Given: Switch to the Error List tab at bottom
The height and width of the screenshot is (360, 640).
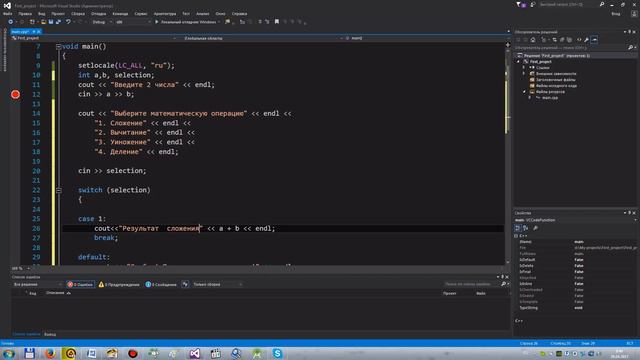Looking at the screenshot, I should (x=26, y=334).
